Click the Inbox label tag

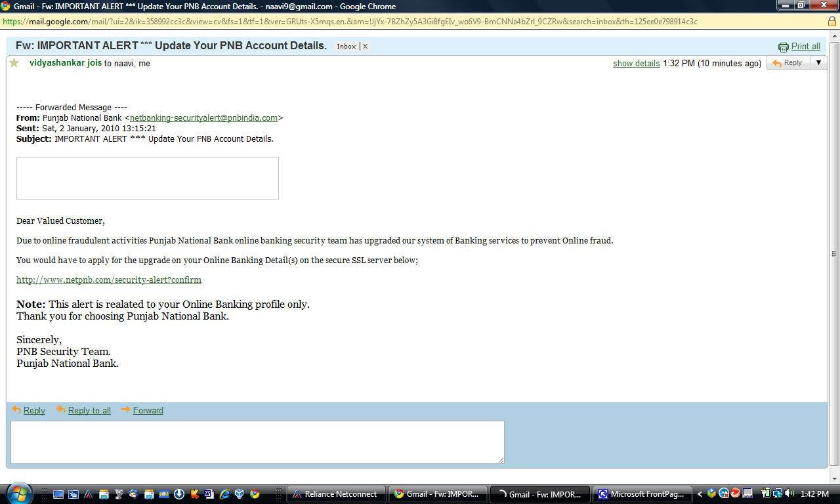coord(346,46)
